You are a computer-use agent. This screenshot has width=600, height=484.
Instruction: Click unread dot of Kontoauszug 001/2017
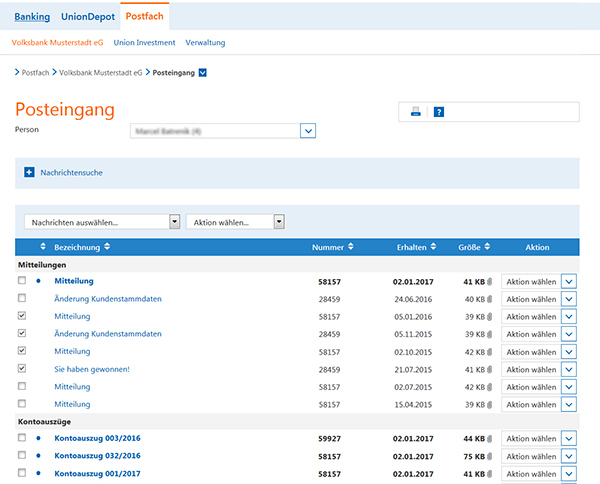click(x=38, y=473)
